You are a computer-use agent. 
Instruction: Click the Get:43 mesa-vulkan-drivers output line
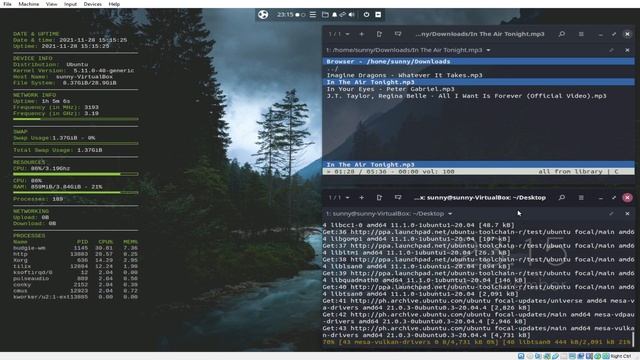click(x=478, y=332)
